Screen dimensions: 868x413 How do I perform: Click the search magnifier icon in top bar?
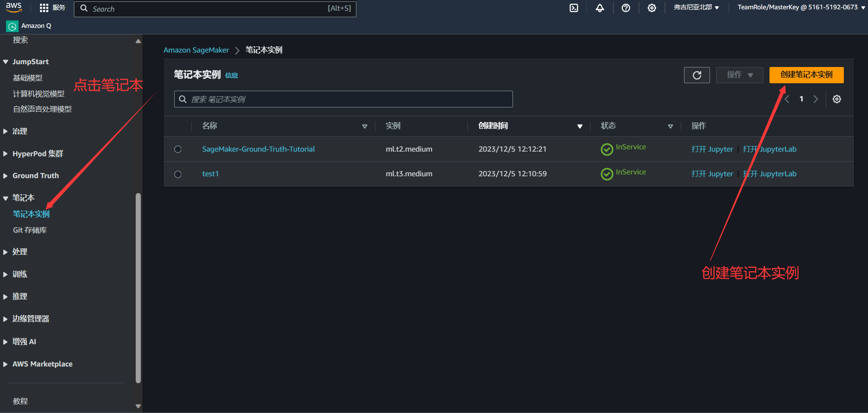tap(84, 8)
